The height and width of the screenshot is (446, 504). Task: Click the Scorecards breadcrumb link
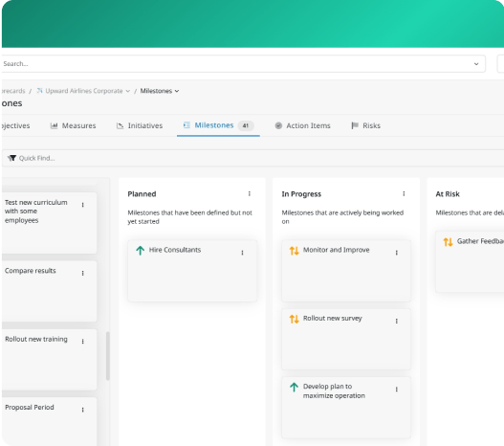12,91
